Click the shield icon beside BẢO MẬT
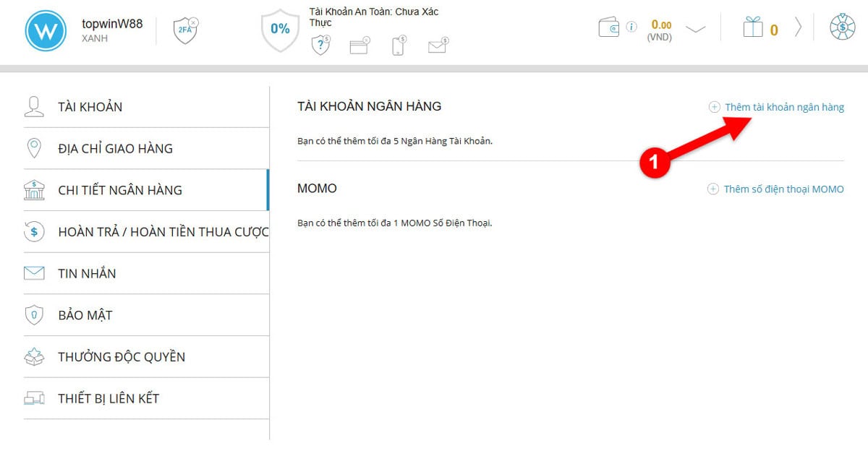This screenshot has height=459, width=868. pos(34,315)
